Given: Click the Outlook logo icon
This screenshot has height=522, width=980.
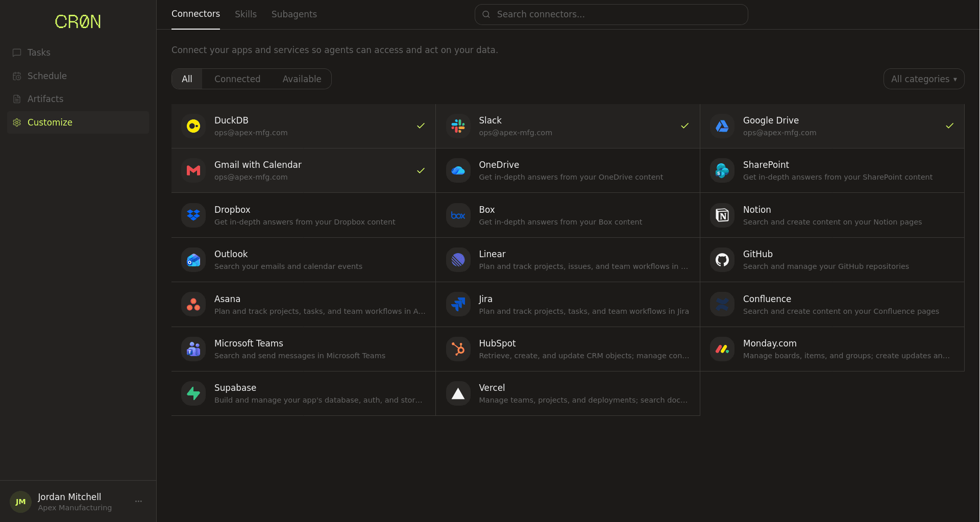Looking at the screenshot, I should point(193,260).
